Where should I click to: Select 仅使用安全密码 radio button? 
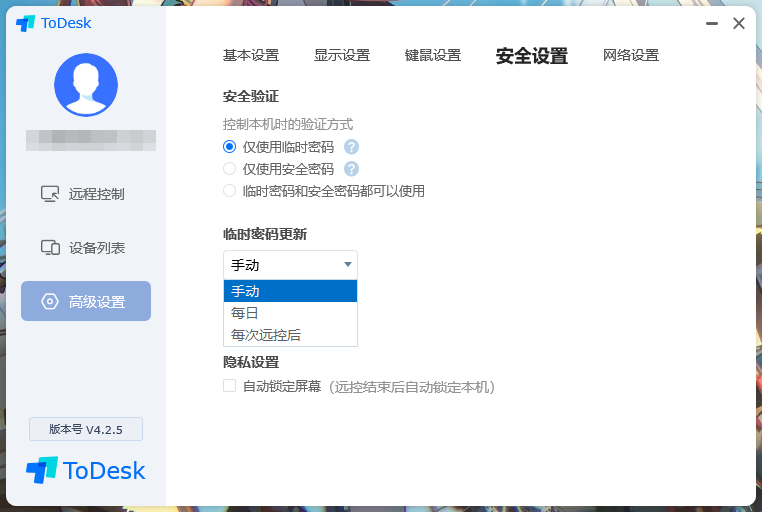pos(230,169)
